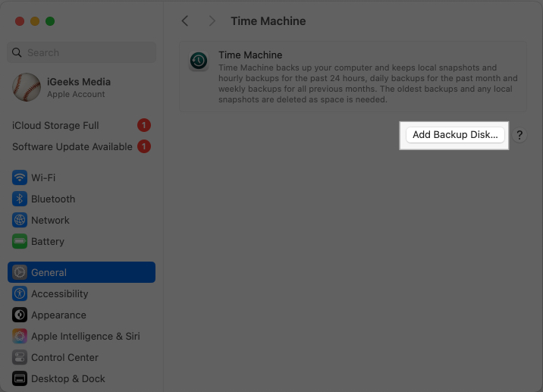Select the Control Center settings label
The width and height of the screenshot is (543, 392).
[64, 357]
